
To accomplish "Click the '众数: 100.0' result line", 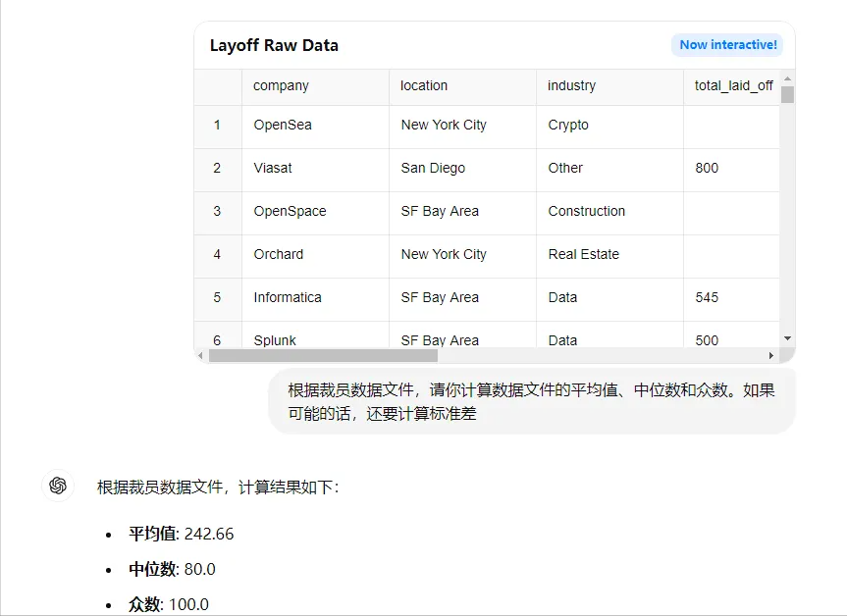I will 169,604.
